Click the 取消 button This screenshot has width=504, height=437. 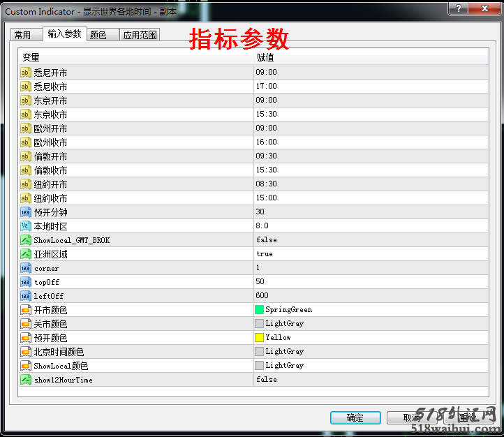click(412, 417)
